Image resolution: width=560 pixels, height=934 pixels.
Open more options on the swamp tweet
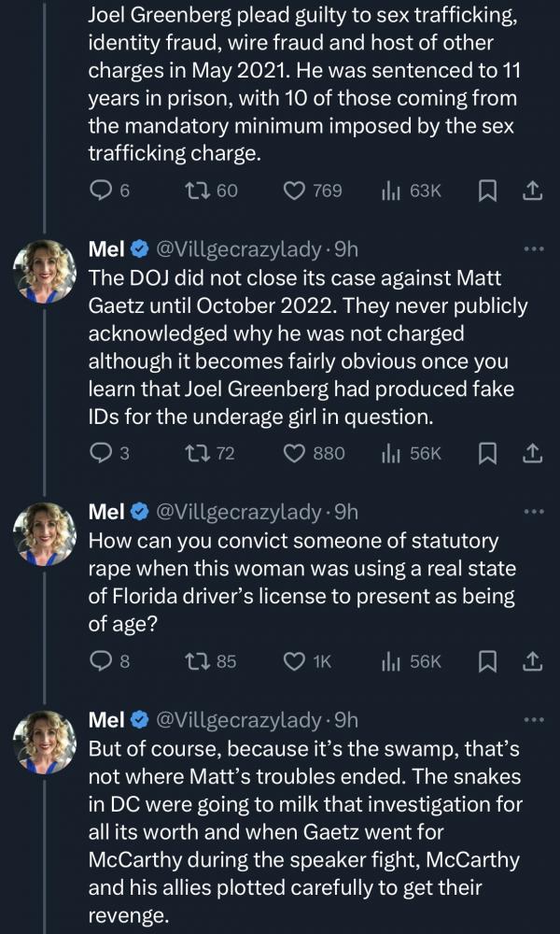pyautogui.click(x=533, y=720)
